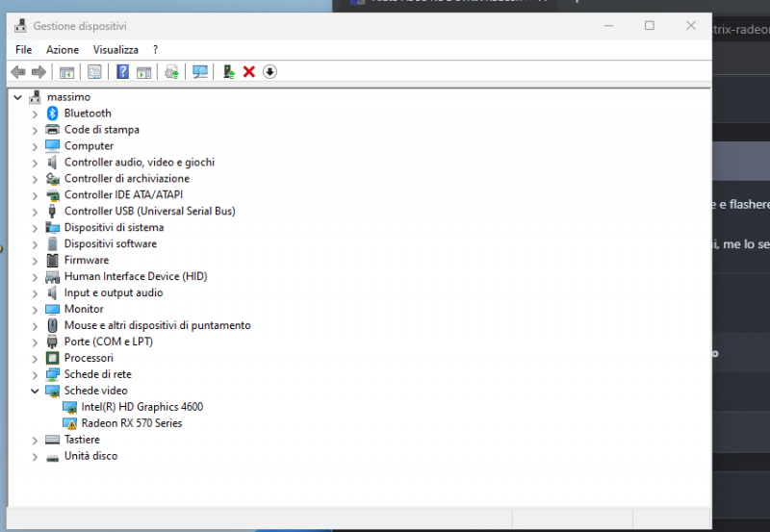This screenshot has width=770, height=532.
Task: Expand Schede di rete node
Action: [35, 375]
